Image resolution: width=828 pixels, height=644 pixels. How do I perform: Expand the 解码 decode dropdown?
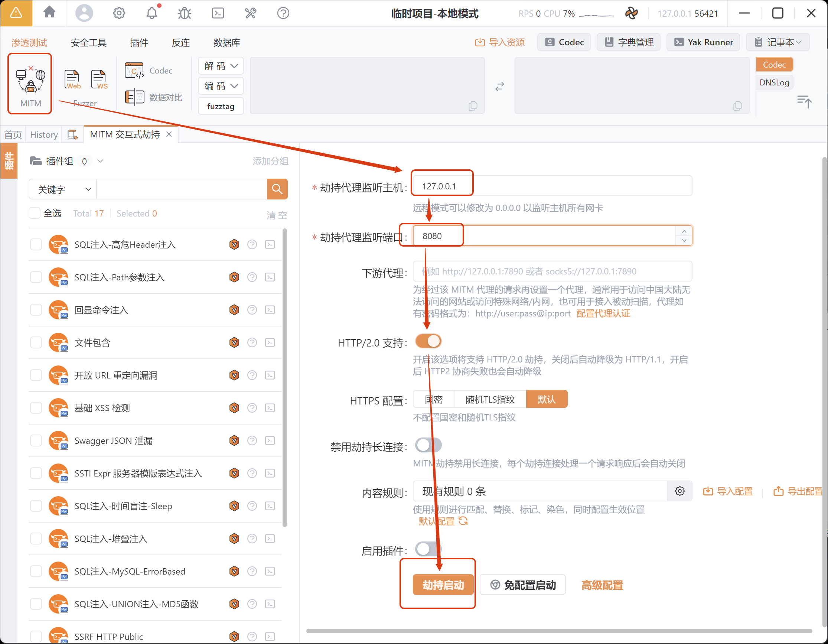(x=221, y=66)
